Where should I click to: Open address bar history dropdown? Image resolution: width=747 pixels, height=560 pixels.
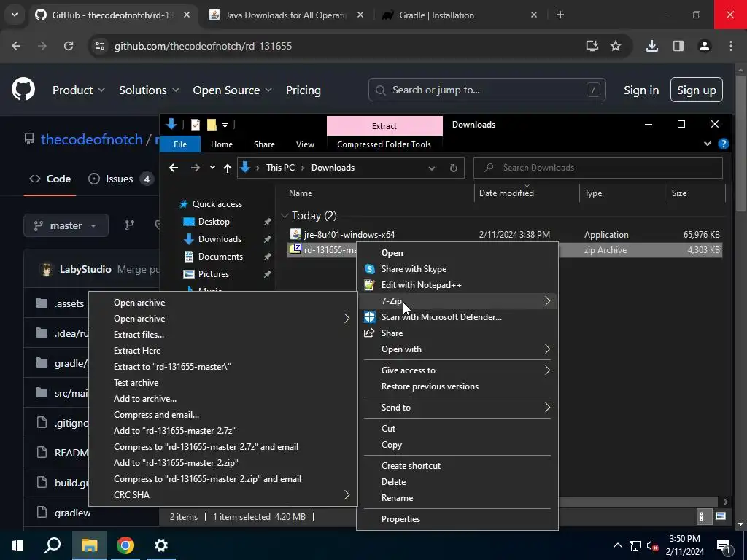coord(432,168)
